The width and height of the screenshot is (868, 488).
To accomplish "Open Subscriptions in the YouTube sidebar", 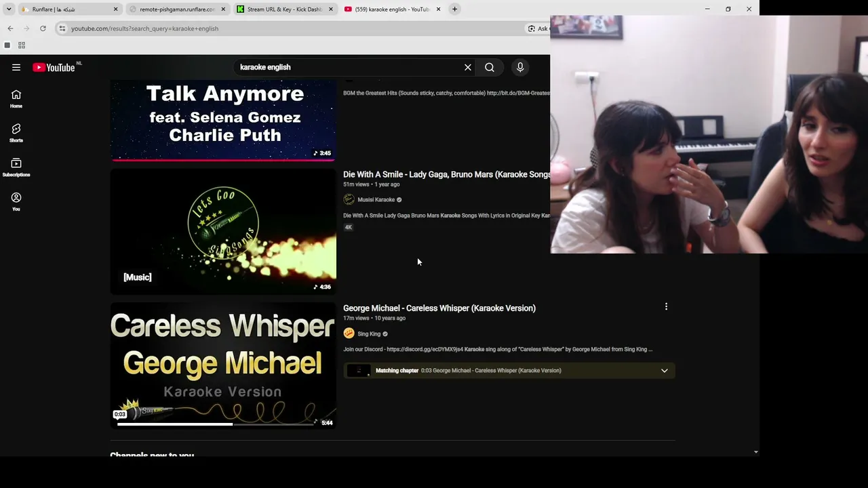I will point(16,167).
